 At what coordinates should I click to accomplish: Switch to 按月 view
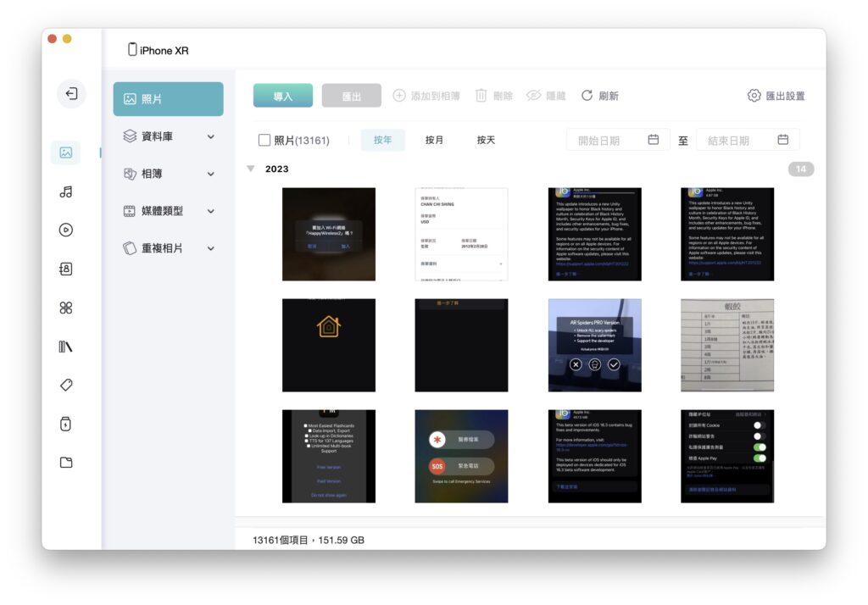[x=434, y=140]
